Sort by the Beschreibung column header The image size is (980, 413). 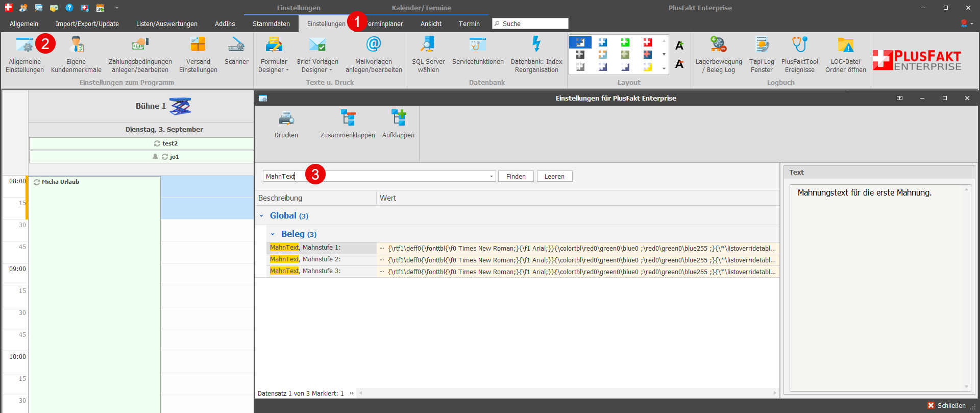(315, 198)
